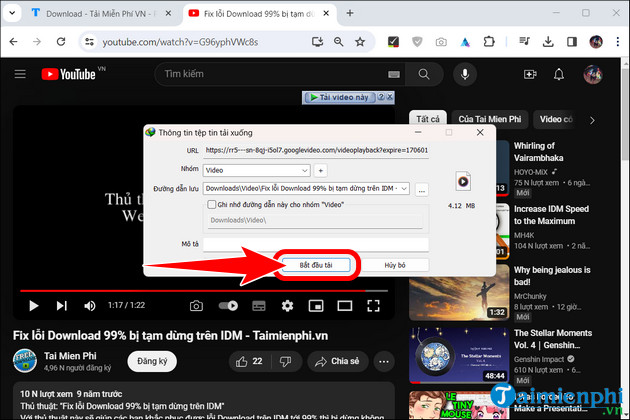Click the YouTube search magnifier button
This screenshot has height=420, width=630.
[424, 74]
